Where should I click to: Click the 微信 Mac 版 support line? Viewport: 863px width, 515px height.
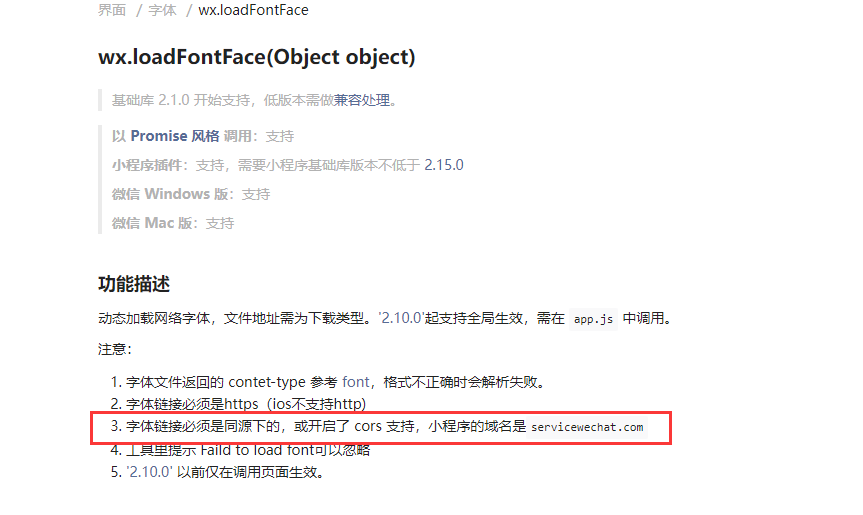pyautogui.click(x=173, y=223)
